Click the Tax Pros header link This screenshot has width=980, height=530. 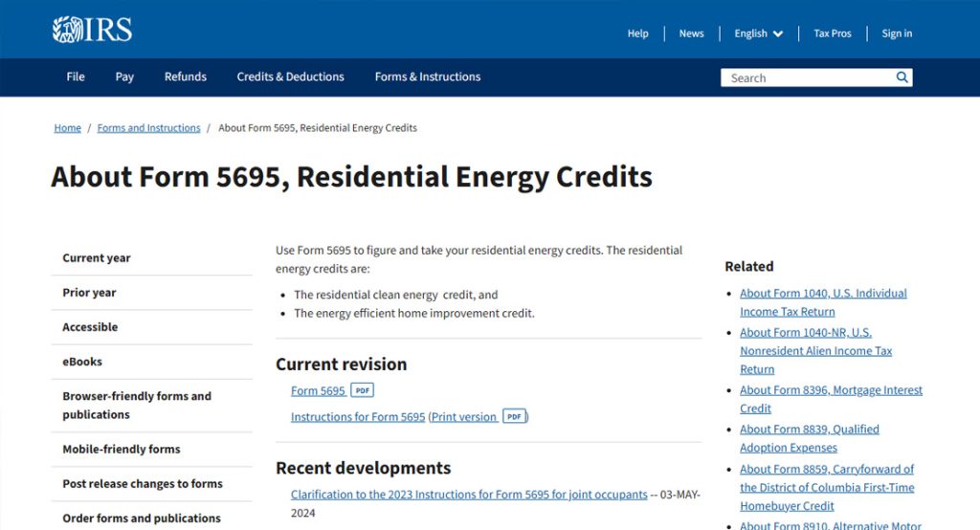point(832,33)
